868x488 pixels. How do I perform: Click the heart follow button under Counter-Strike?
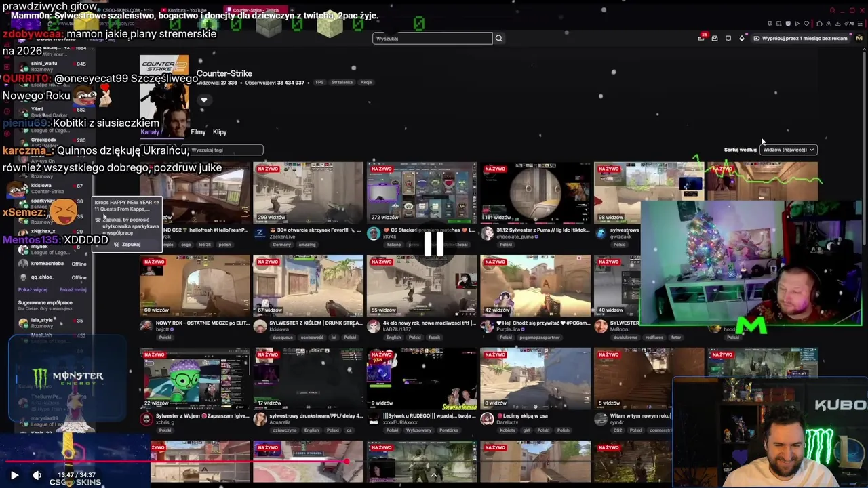click(203, 100)
